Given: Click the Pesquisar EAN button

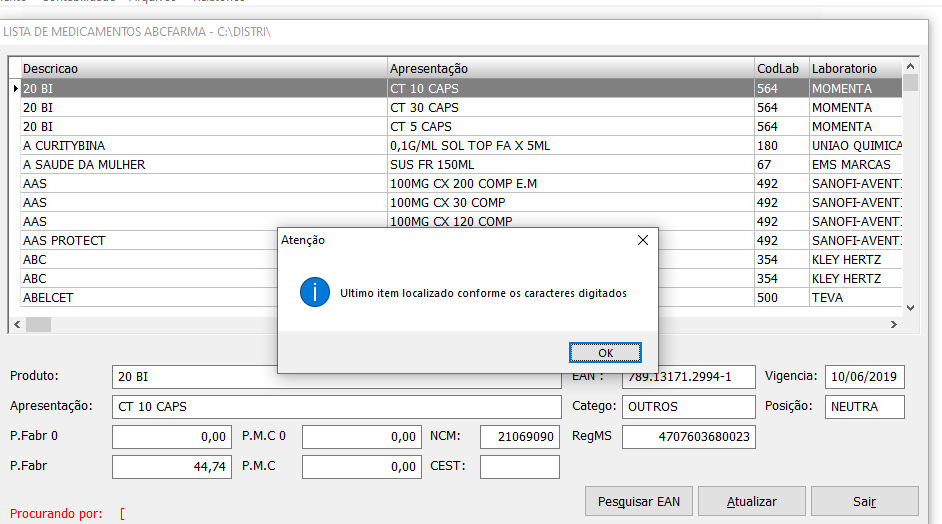Looking at the screenshot, I should click(x=639, y=501).
